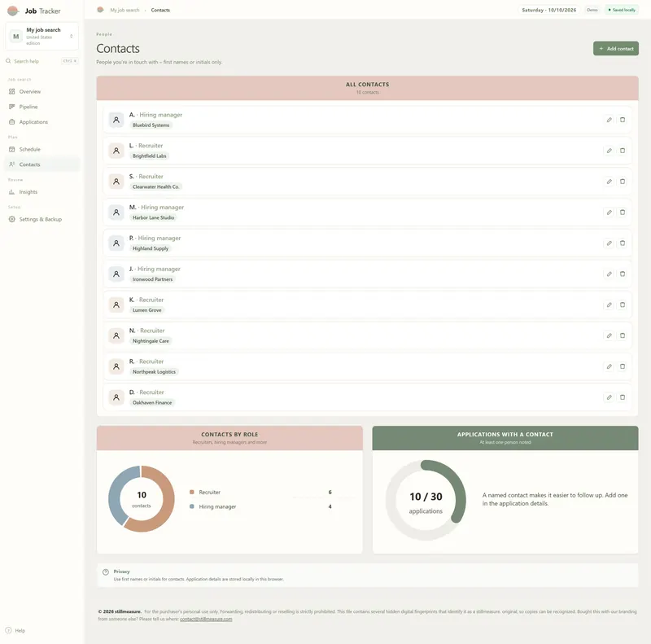Edit contact M. at Harbor Lane Studio
The height and width of the screenshot is (644, 651).
click(609, 212)
